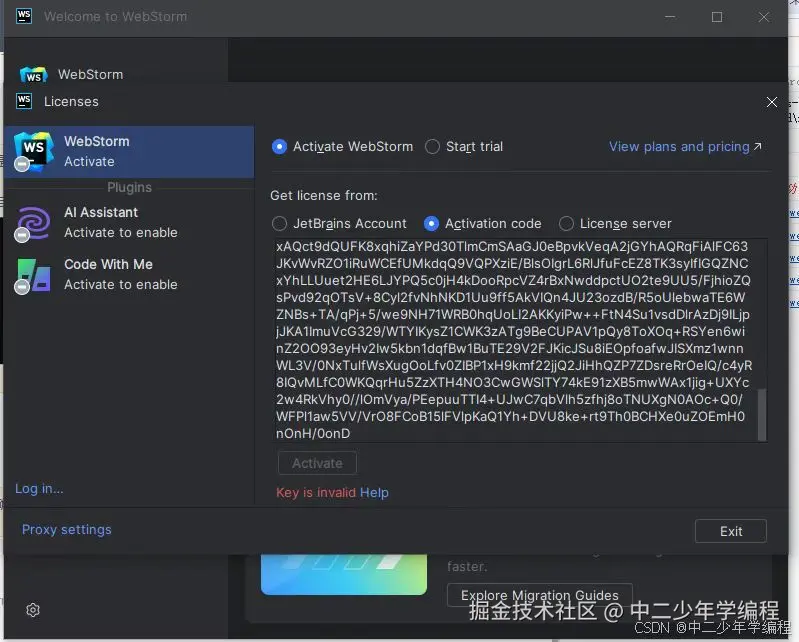Select the Code With Me plugin entry
The height and width of the screenshot is (642, 799).
(x=129, y=275)
